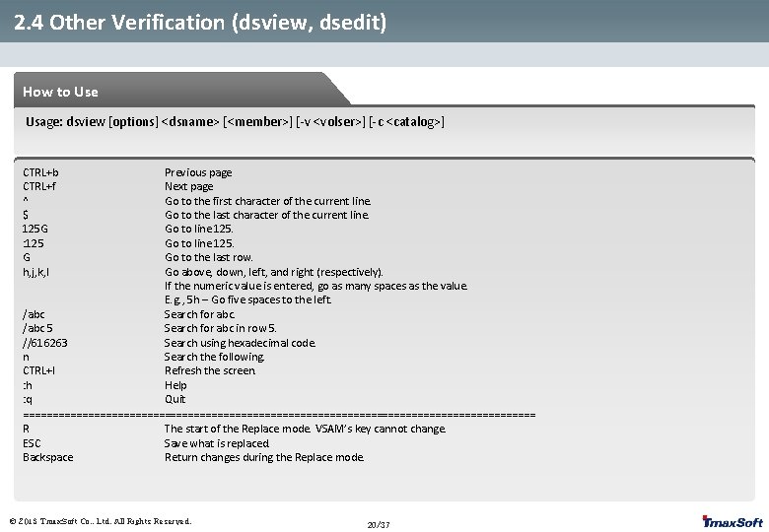Select the dsview usage syntax line

(235, 121)
